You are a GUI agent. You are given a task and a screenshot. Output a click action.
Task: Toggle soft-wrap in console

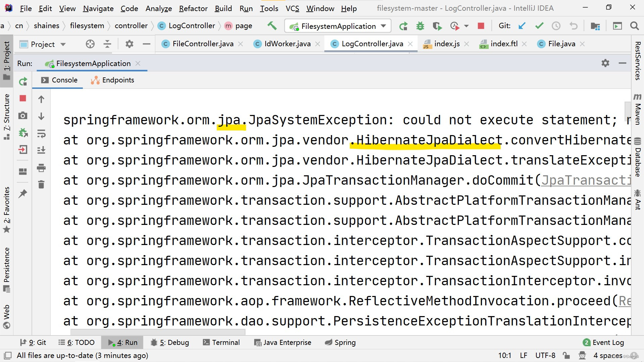(41, 133)
